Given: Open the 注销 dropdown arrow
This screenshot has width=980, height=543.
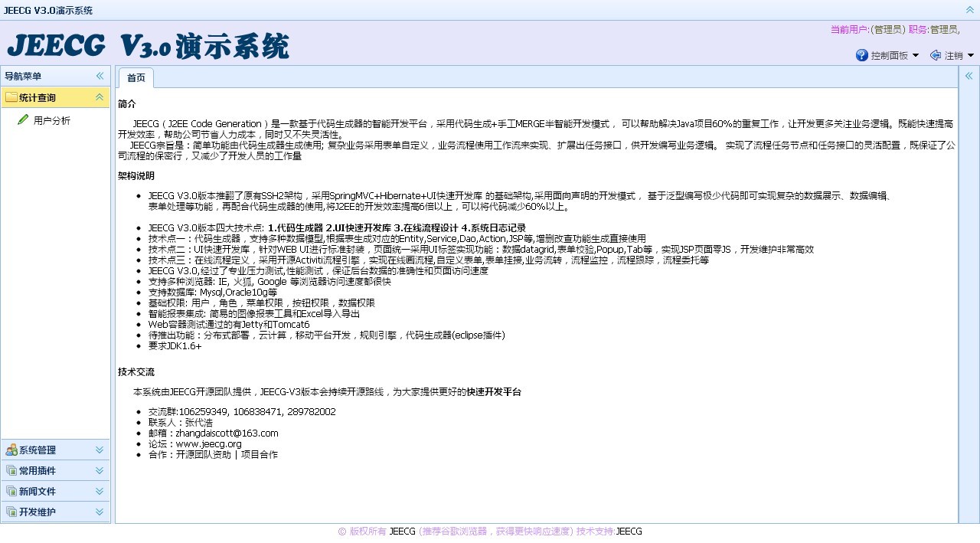Looking at the screenshot, I should click(971, 55).
